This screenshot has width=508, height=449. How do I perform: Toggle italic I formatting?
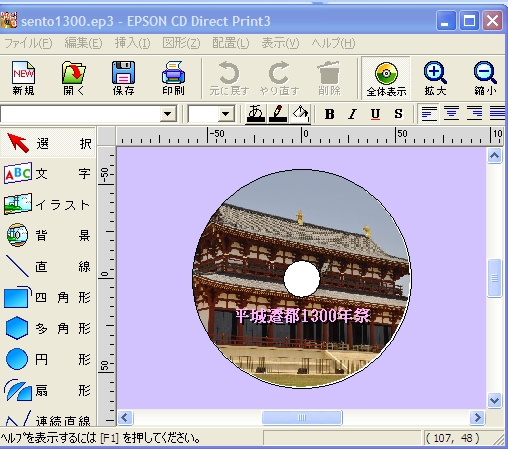352,114
